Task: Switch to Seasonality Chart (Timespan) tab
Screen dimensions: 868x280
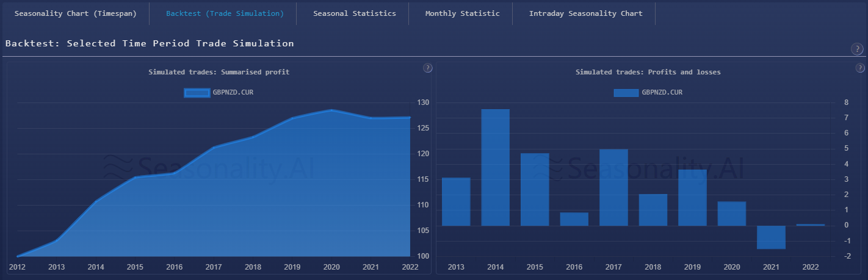Action: point(75,13)
